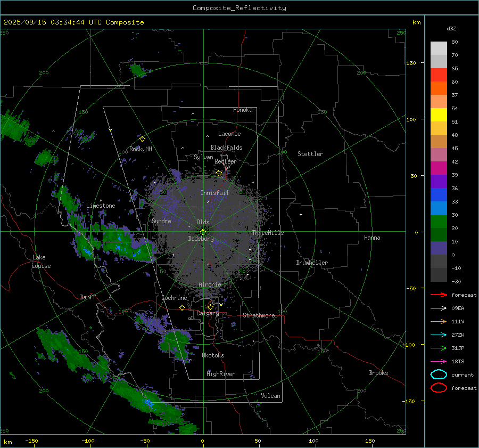The width and height of the screenshot is (479, 448).
Task: Click the Banff label
Action: pos(88,297)
